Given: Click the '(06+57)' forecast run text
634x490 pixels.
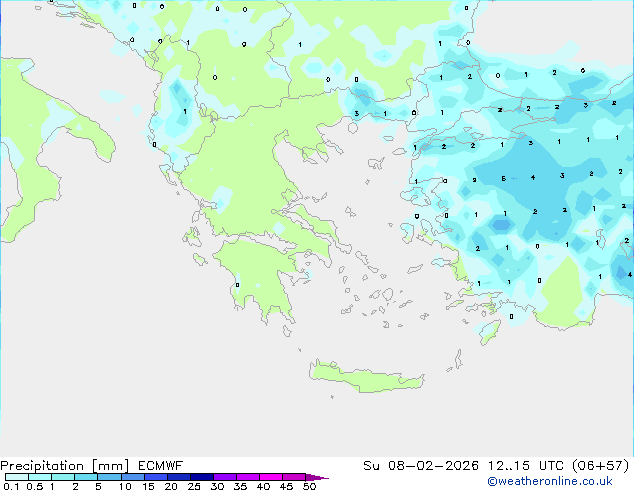Looking at the screenshot, I should coord(601,466).
